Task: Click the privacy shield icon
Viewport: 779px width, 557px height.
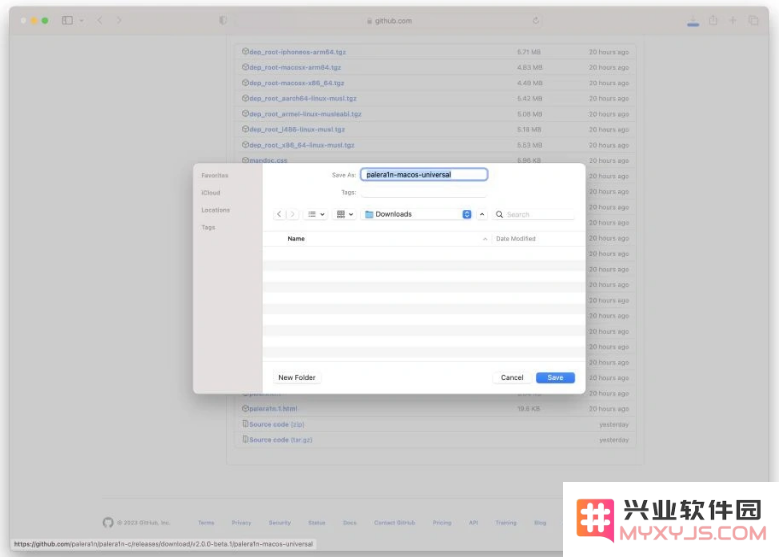Action: 223,20
